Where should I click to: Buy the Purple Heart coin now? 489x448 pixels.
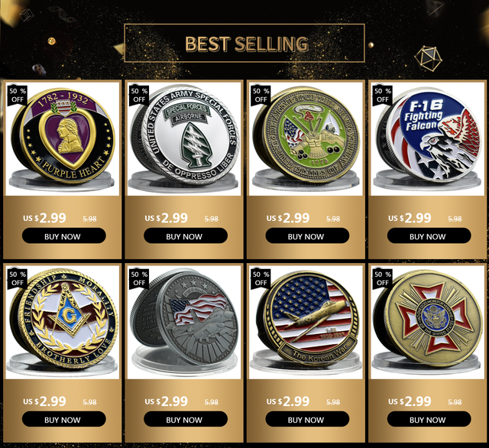(x=64, y=236)
